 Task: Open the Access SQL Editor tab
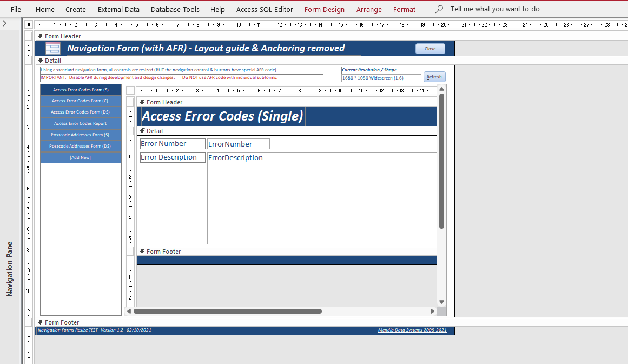coord(265,9)
